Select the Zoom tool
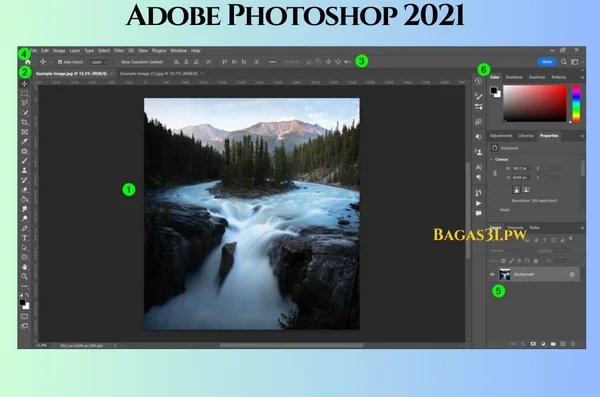 tap(24, 276)
